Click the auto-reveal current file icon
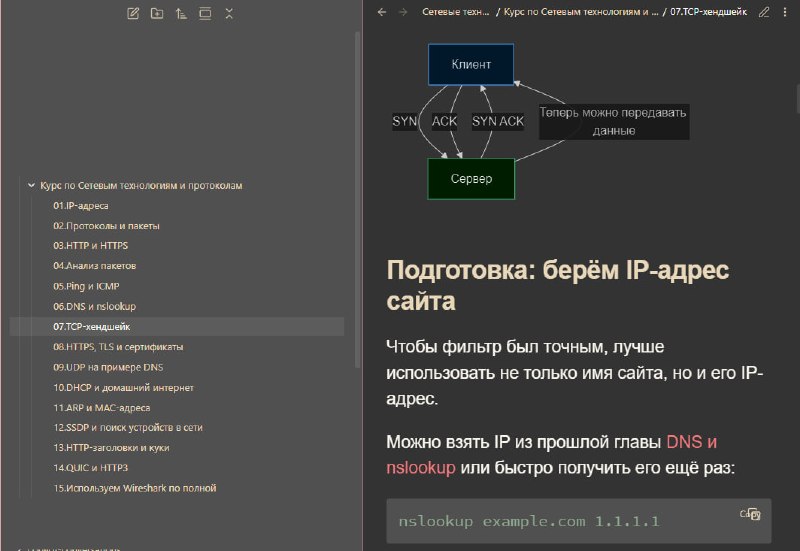The height and width of the screenshot is (551, 800). 205,14
